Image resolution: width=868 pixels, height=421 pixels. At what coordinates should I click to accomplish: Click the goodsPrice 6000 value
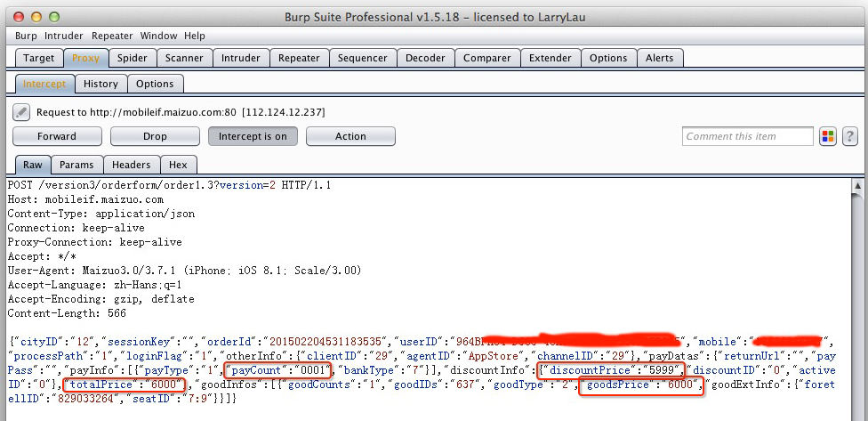point(640,385)
